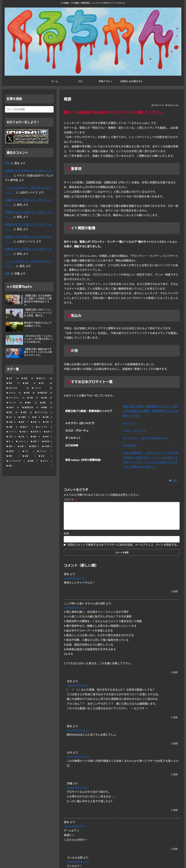Image resolution: width=186 pixels, height=868 pixels.
Task: Focus the 名前 input field
Action: coord(122,539)
